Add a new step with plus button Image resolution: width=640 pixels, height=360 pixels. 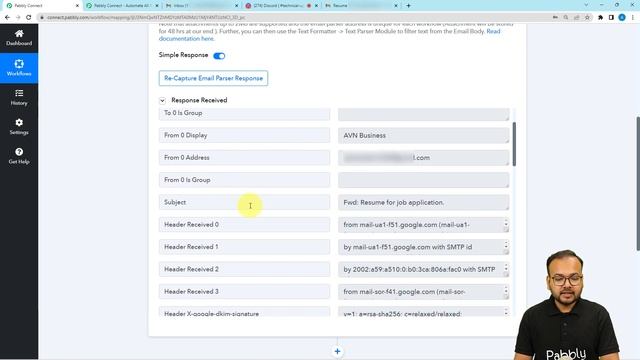click(x=337, y=351)
